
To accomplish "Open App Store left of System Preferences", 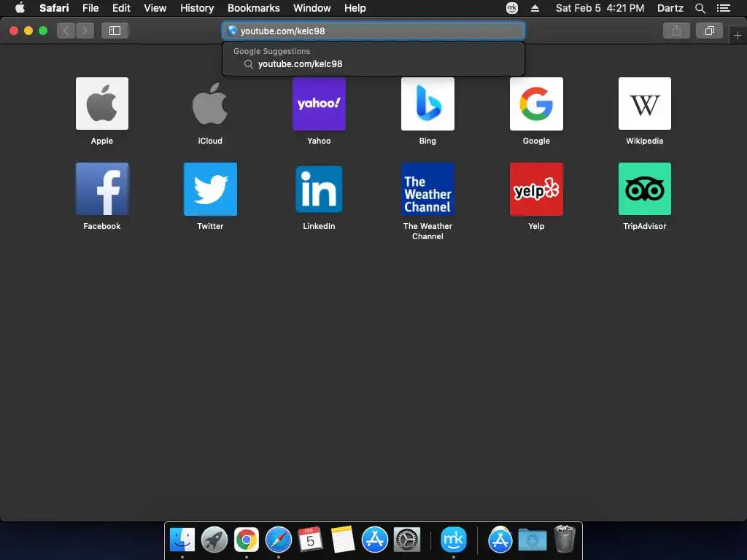I will (x=374, y=540).
